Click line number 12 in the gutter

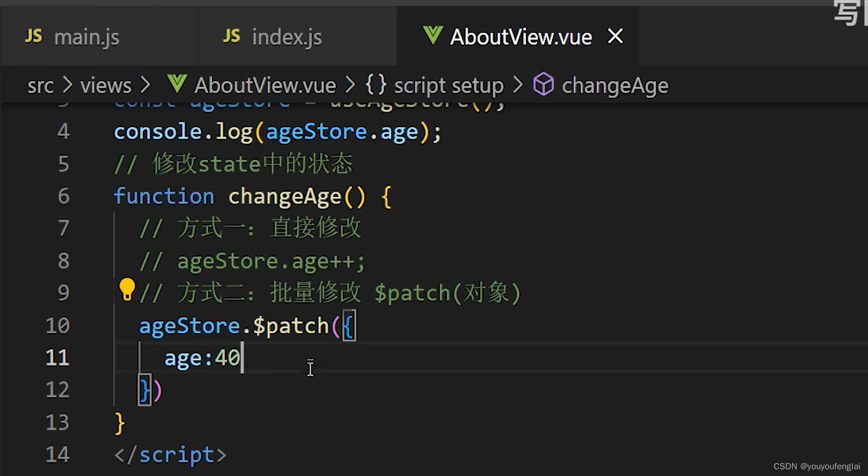[58, 390]
